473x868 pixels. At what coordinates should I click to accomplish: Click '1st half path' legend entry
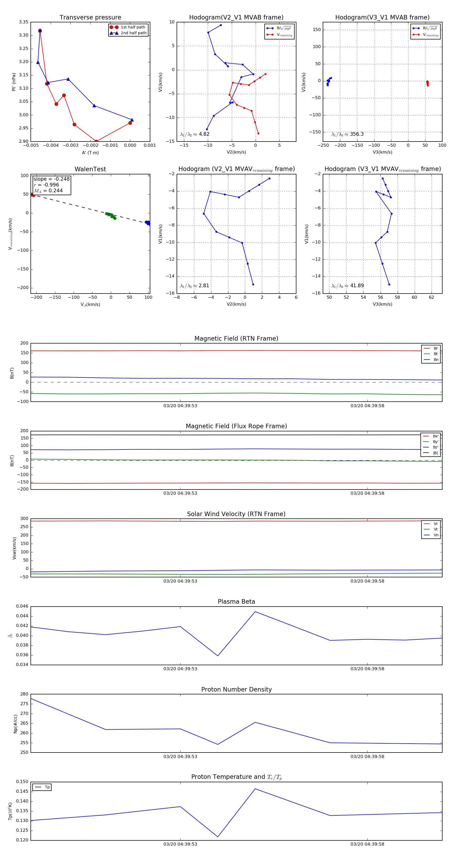pyautogui.click(x=128, y=27)
